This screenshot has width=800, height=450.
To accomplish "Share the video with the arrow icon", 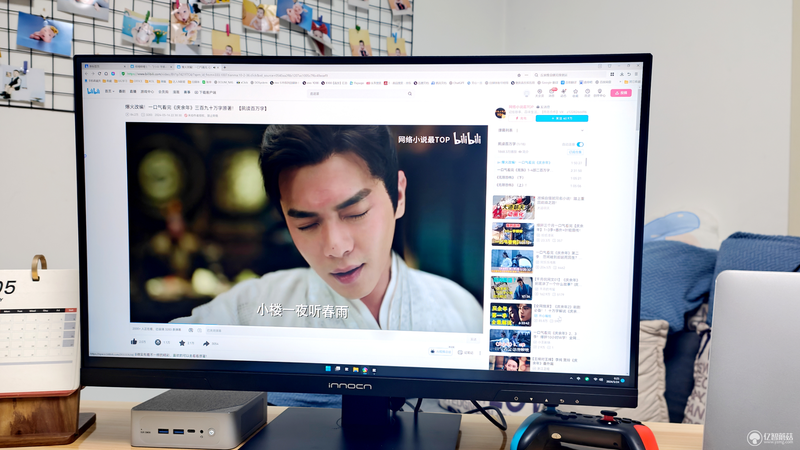I will (x=206, y=343).
